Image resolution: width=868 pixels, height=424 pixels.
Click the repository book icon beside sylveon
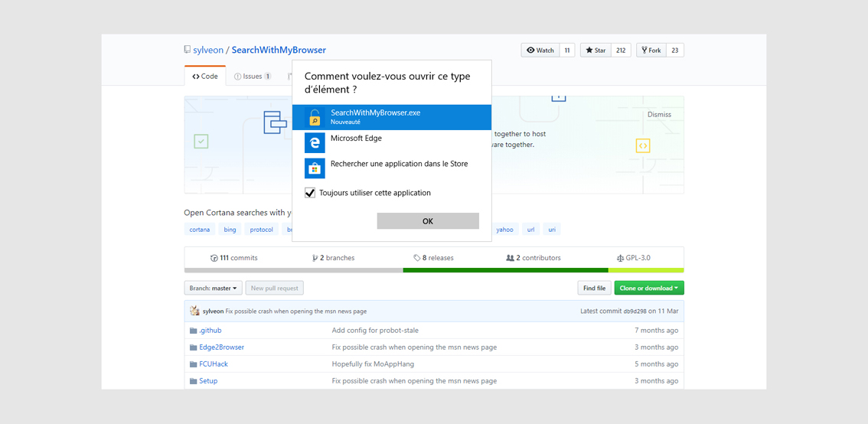coord(187,50)
